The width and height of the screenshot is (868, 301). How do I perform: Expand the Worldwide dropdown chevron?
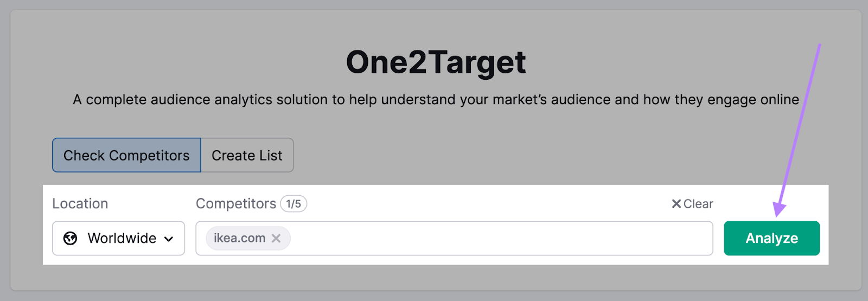point(169,239)
